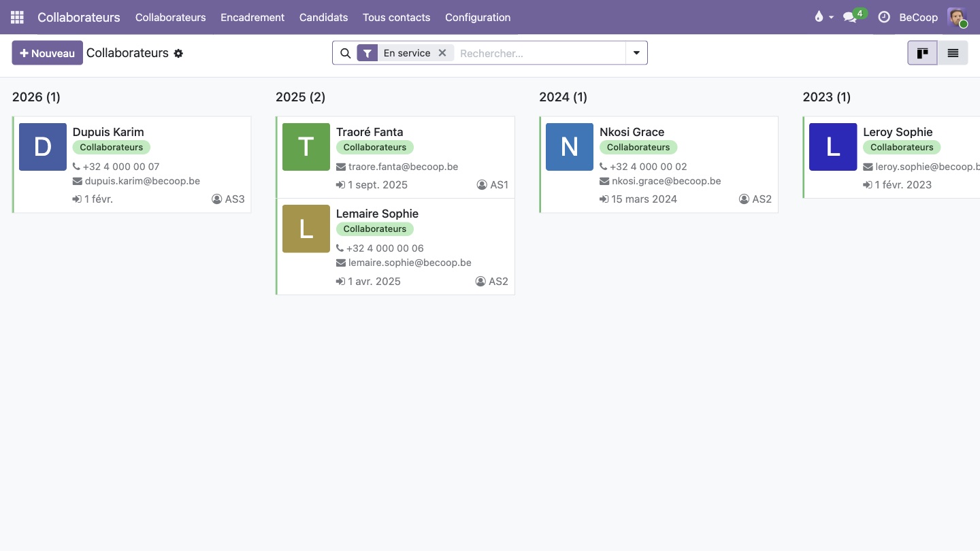
Task: Switch to list view
Action: pos(953,53)
